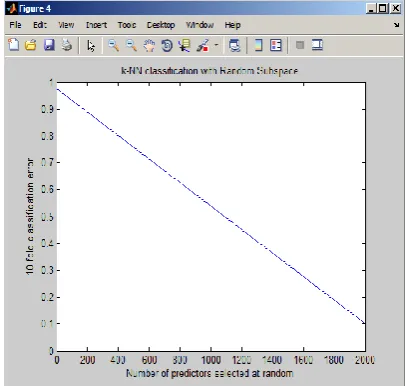Image resolution: width=405 pixels, height=386 pixels.
Task: Click the New Figure icon
Action: coord(14,45)
